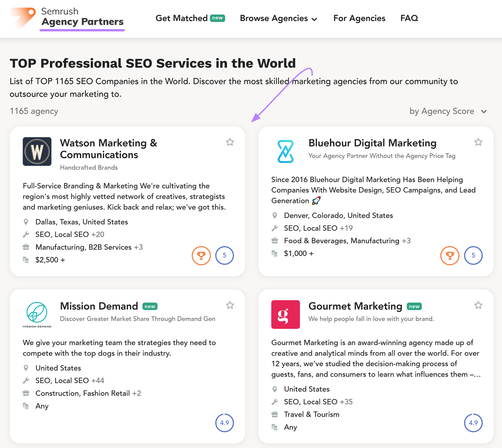The image size is (502, 448).
Task: Select the FAQ navigation item
Action: point(409,18)
